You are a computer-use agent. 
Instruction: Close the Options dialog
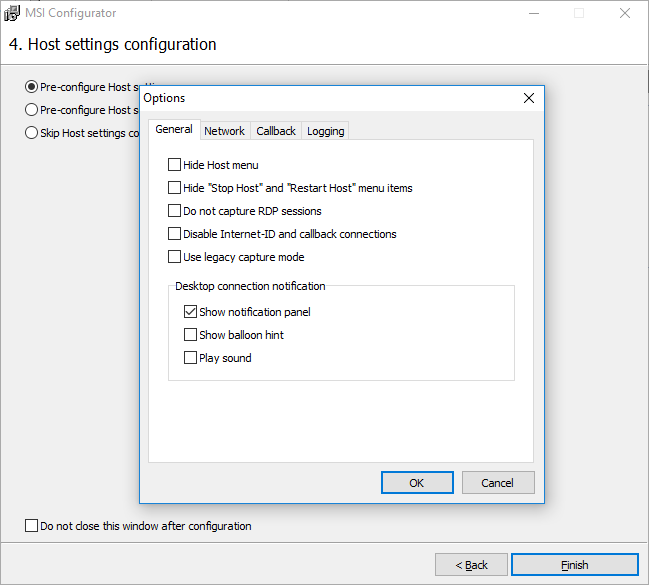pos(528,98)
